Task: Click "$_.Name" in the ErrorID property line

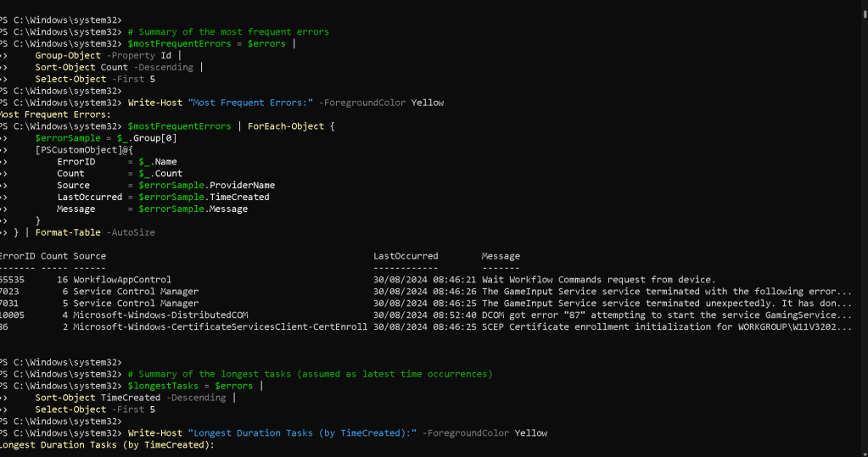Action: (x=158, y=162)
